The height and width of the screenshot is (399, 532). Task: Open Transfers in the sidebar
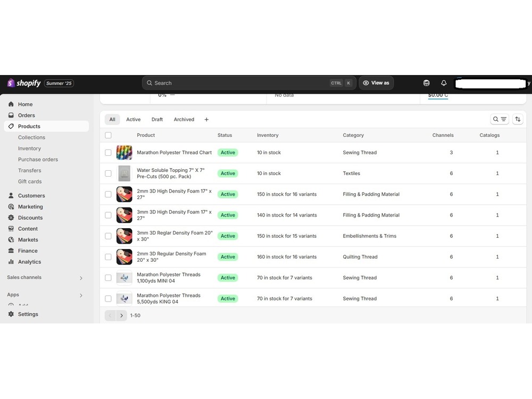[x=29, y=170]
